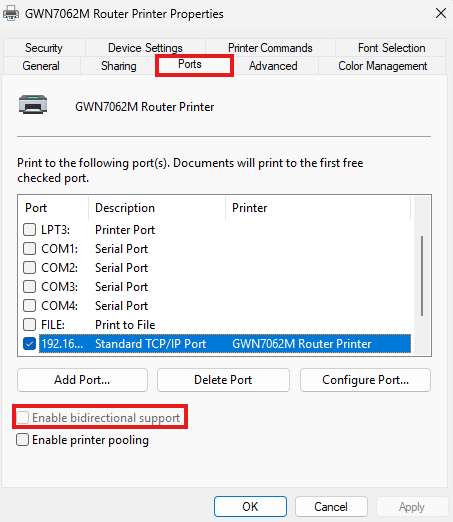This screenshot has height=522, width=453.
Task: Click the Delete Port button
Action: tap(223, 380)
